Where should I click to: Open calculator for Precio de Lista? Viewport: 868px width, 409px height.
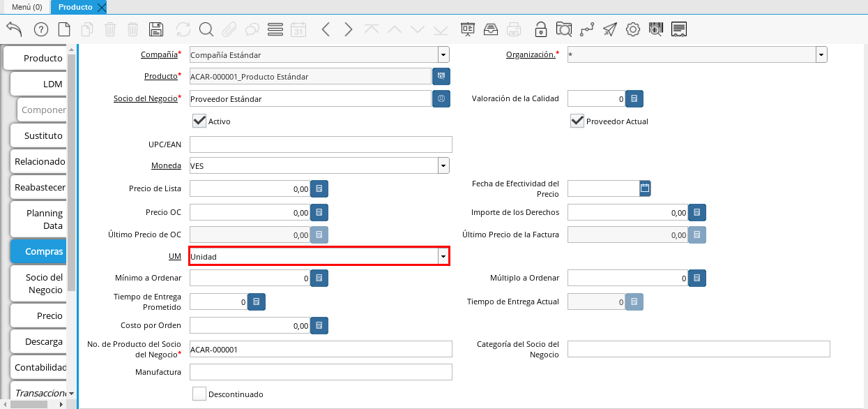319,188
